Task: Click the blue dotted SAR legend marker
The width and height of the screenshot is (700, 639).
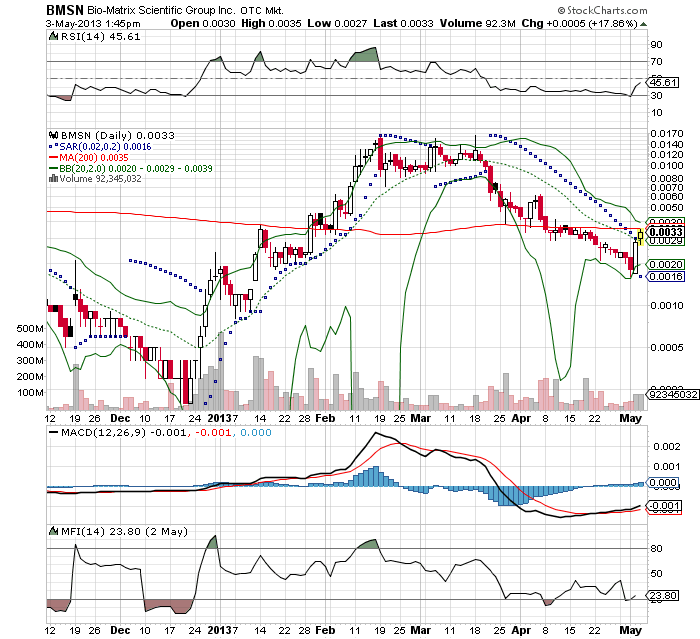Action: coord(53,146)
